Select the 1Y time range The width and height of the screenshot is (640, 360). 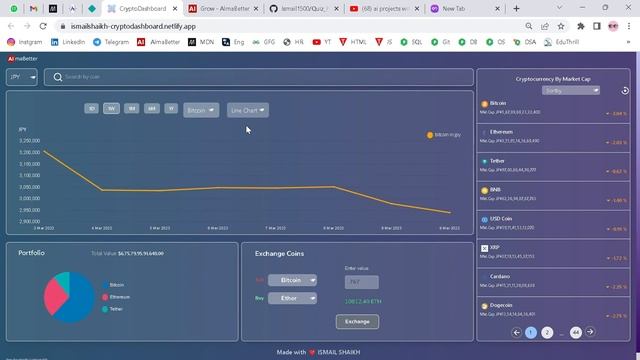(x=171, y=108)
